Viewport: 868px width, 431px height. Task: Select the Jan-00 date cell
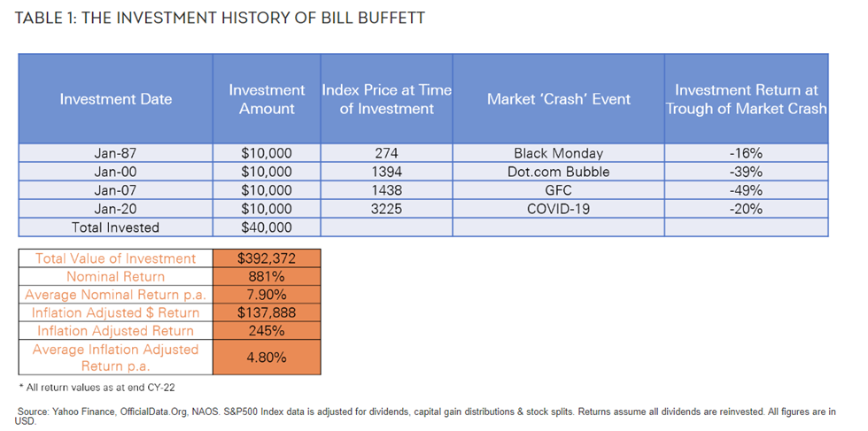coord(116,172)
